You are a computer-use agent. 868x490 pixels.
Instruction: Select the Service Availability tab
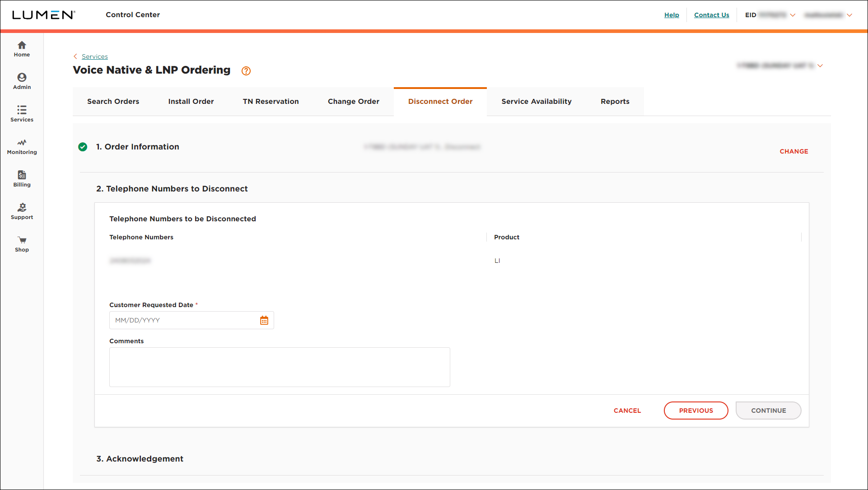pos(536,101)
